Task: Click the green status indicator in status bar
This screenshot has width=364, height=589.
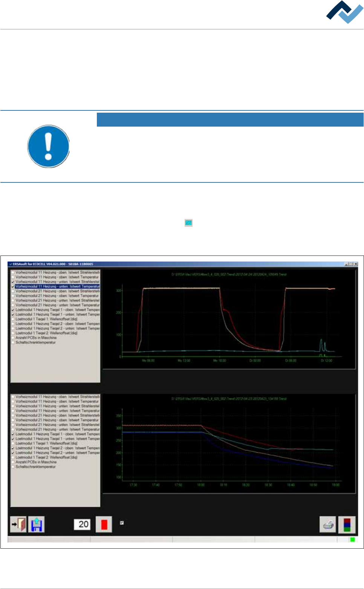Action: click(352, 540)
